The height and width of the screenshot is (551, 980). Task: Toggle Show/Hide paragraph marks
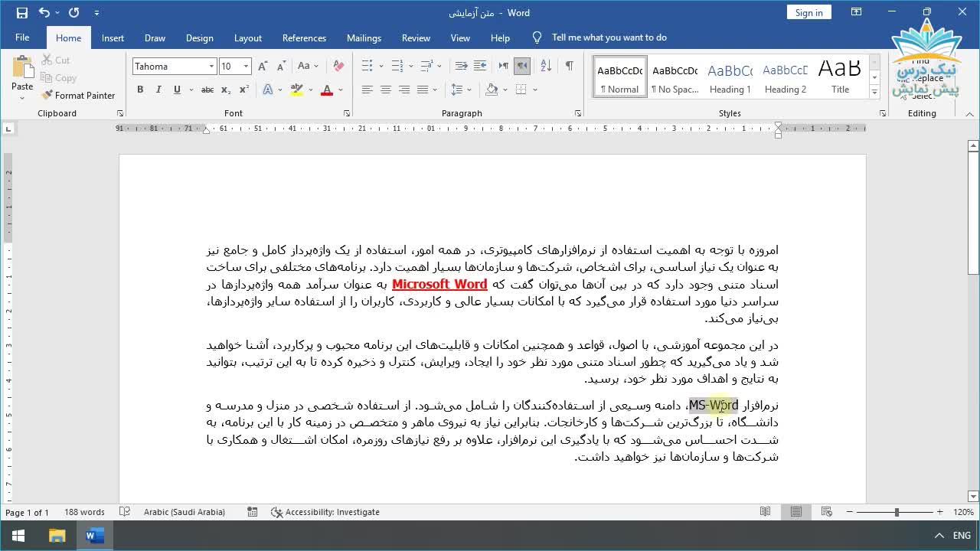569,67
